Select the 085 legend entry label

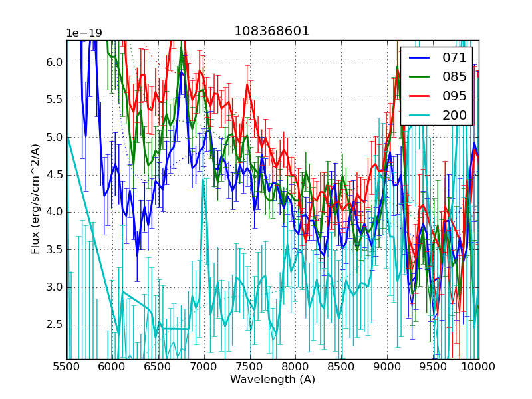coord(456,76)
